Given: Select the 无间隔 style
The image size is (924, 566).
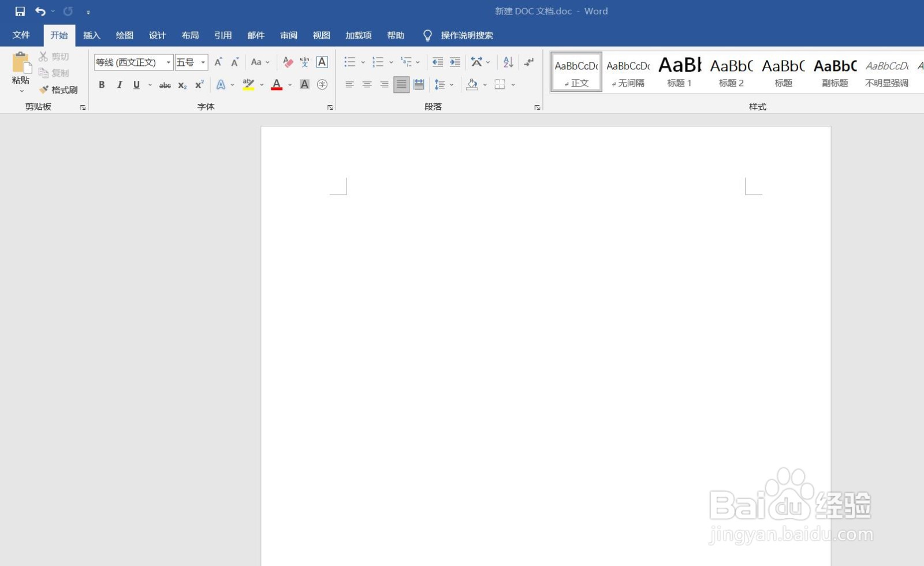Looking at the screenshot, I should [x=628, y=72].
